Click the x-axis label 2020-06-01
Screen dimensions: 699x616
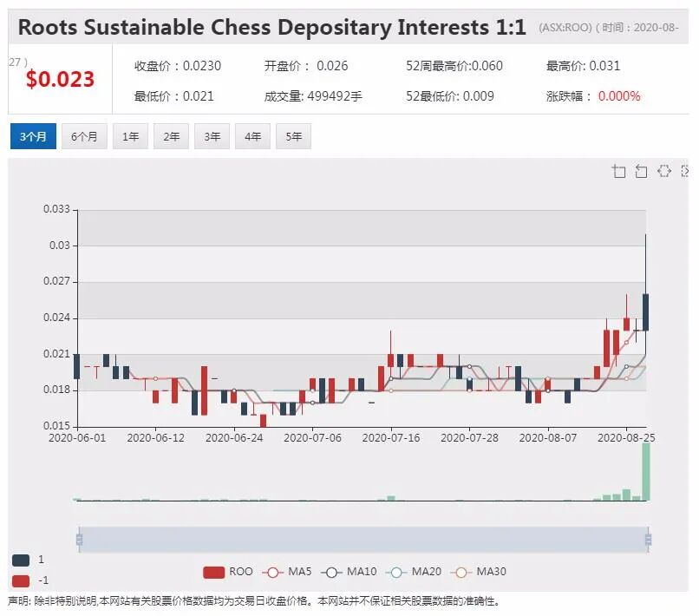coord(77,438)
